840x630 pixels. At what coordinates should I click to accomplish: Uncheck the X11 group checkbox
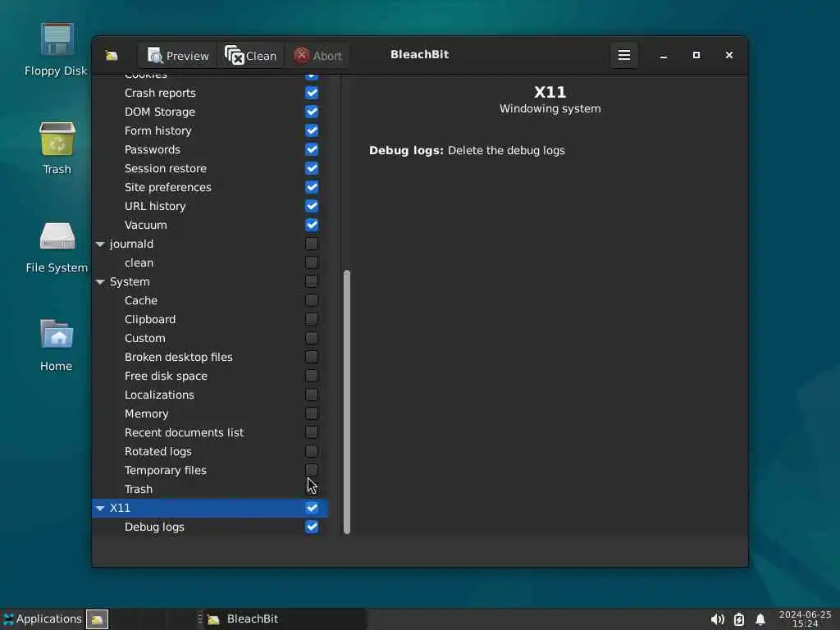click(312, 508)
